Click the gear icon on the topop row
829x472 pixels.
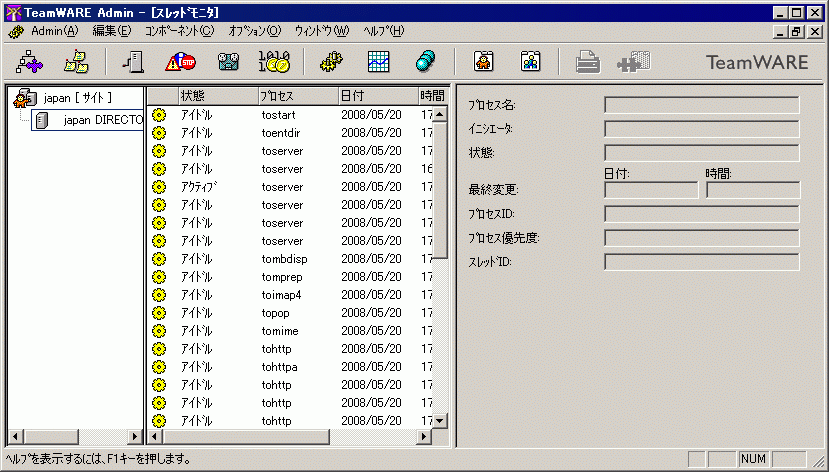[x=159, y=312]
